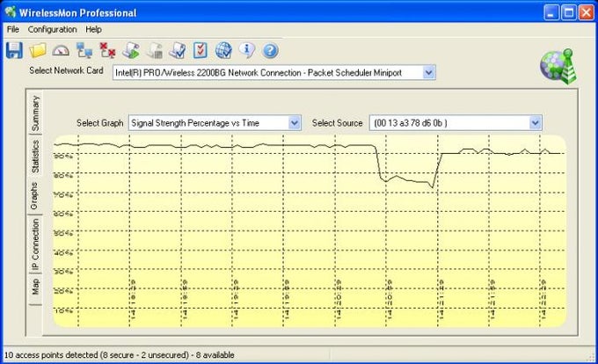Click the blue floppy disk save icon
The image size is (598, 364).
point(14,50)
